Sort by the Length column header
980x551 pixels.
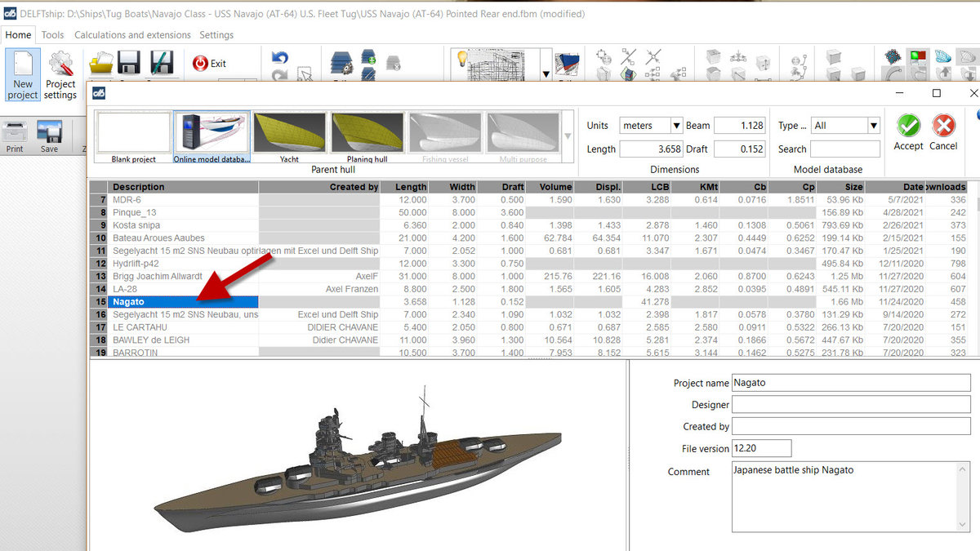[x=405, y=187]
